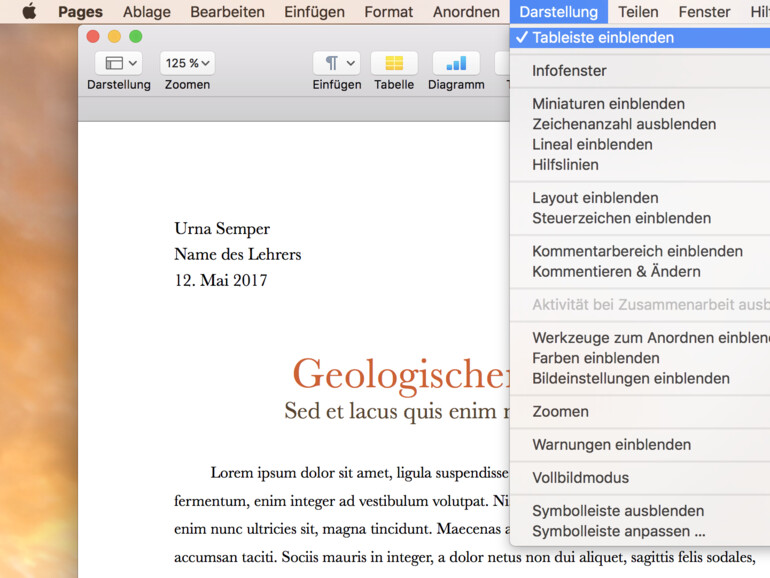
Task: Open the Anordnen menu
Action: pyautogui.click(x=466, y=11)
